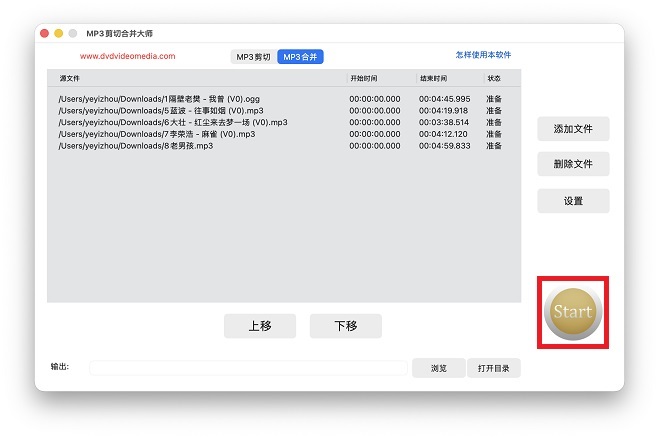
Task: Click the 添加文件 button
Action: pyautogui.click(x=573, y=129)
